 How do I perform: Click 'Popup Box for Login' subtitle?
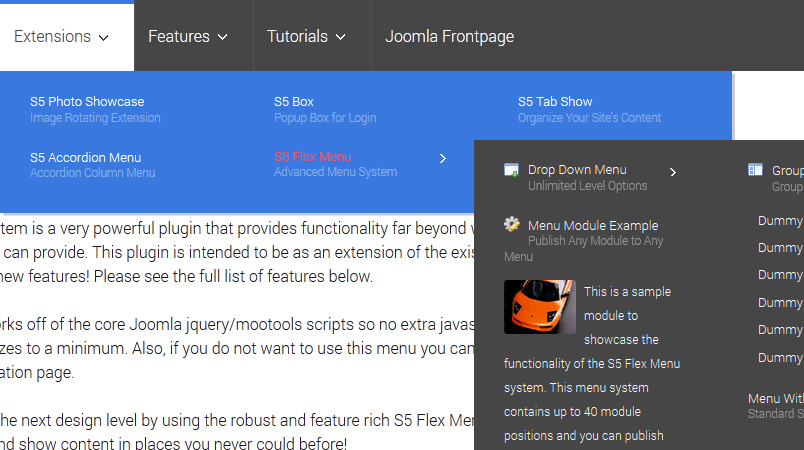pos(325,118)
